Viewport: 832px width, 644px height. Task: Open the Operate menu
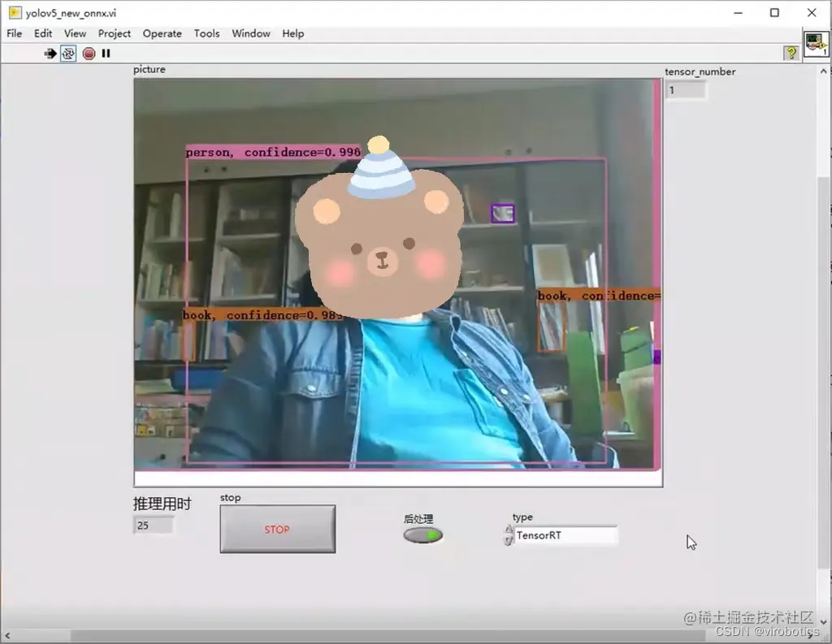click(162, 33)
